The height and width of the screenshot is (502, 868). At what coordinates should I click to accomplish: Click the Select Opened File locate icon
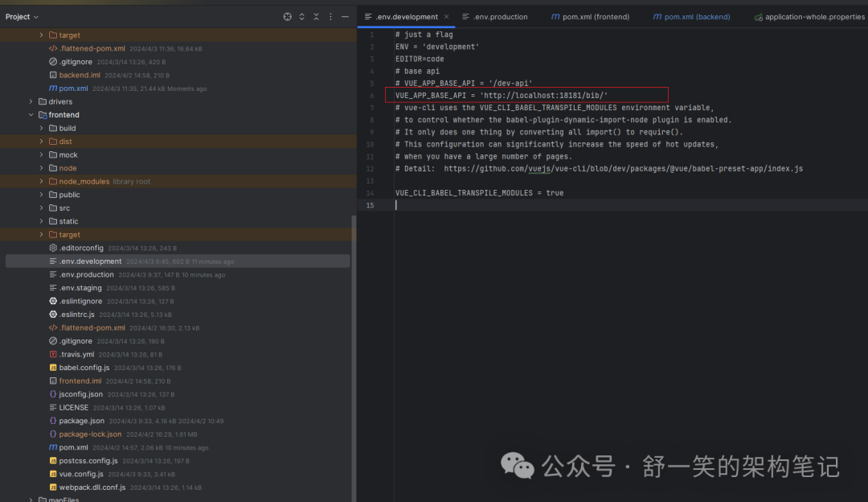287,17
